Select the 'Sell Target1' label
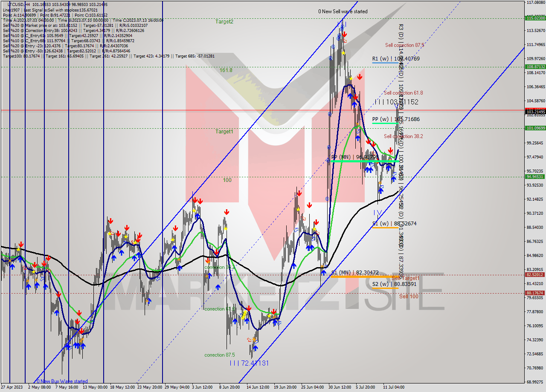 point(405,278)
